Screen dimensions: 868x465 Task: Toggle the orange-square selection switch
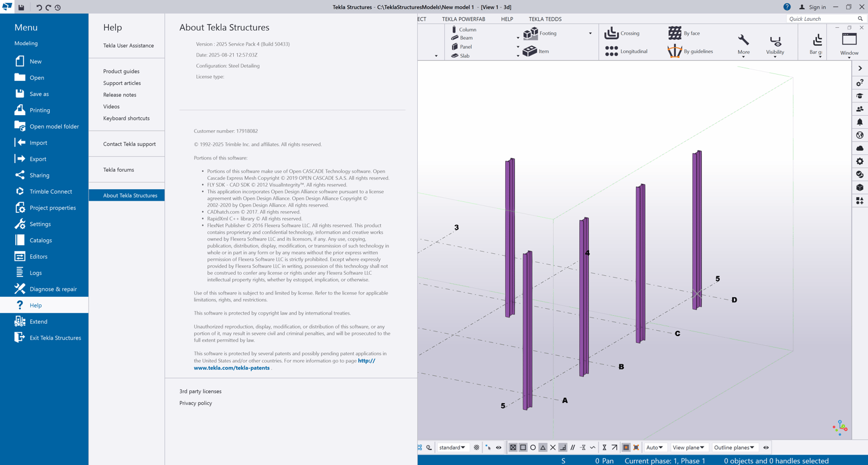pyautogui.click(x=626, y=448)
